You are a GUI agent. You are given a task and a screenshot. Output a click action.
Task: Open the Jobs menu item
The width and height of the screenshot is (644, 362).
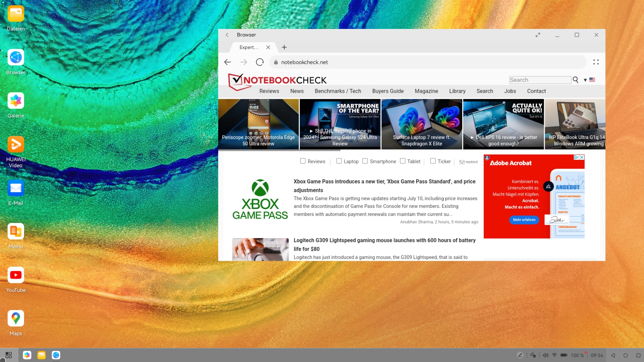510,91
